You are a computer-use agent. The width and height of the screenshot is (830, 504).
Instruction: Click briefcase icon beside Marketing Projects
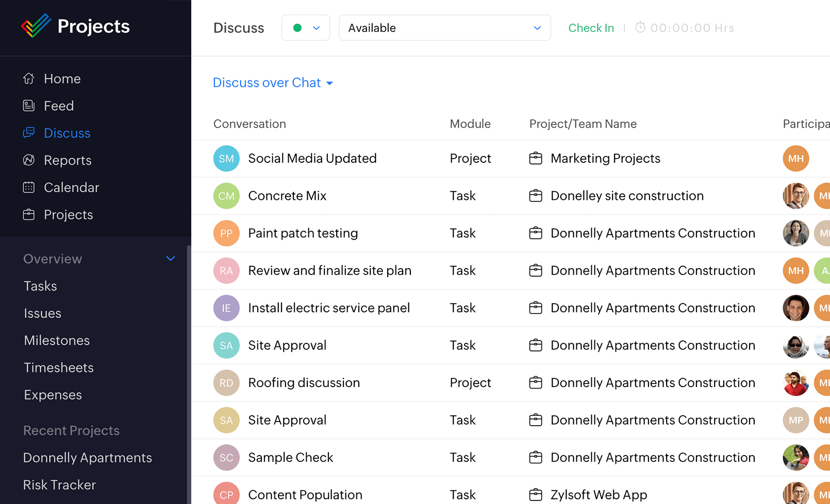[x=536, y=159]
